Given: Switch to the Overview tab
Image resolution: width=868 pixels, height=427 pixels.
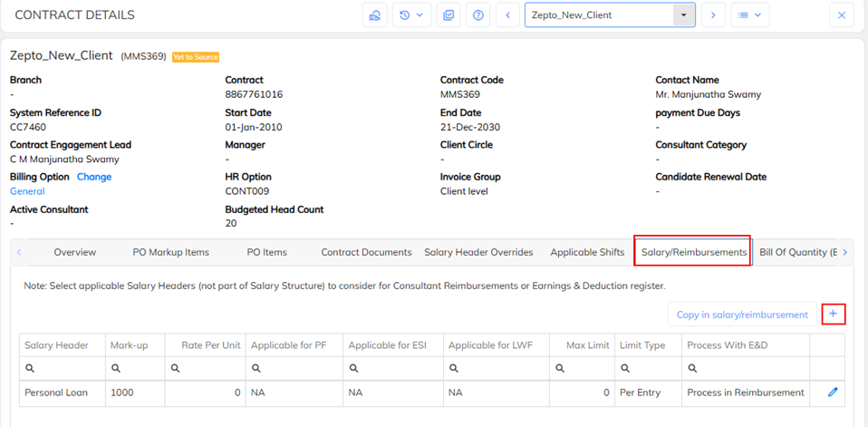Looking at the screenshot, I should tap(74, 252).
